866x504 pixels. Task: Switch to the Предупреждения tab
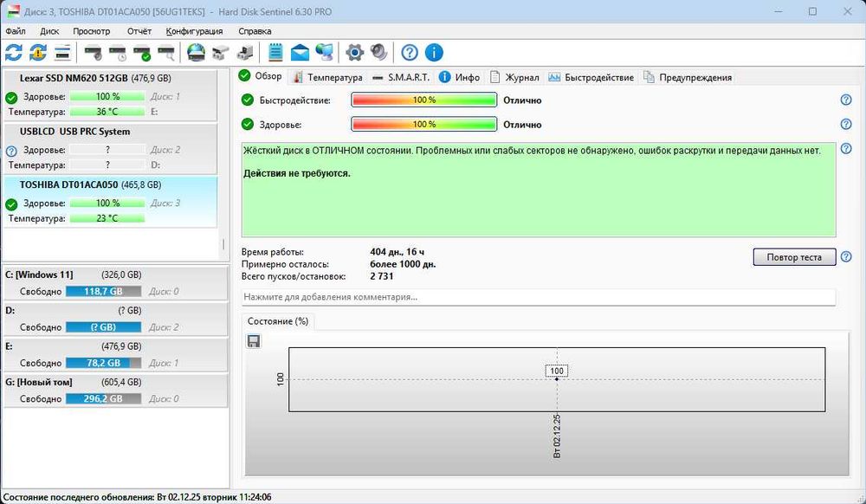688,77
